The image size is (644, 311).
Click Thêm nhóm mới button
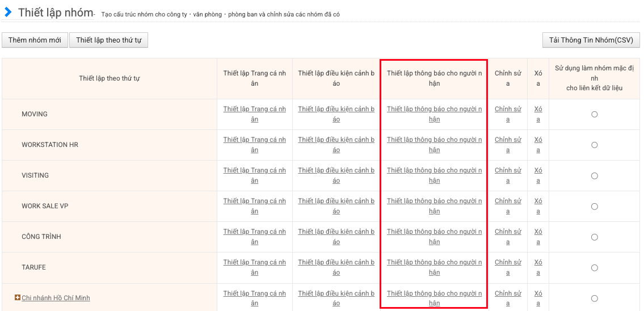(x=35, y=40)
